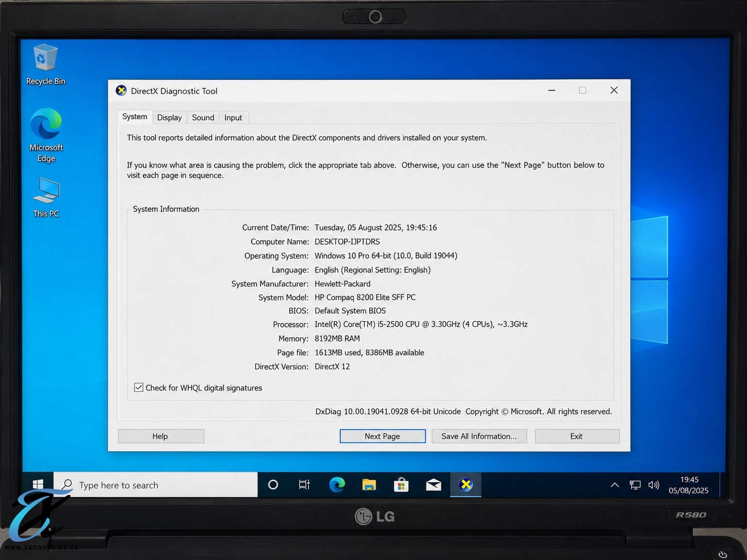
Task: Switch to the Input tab
Action: (233, 118)
